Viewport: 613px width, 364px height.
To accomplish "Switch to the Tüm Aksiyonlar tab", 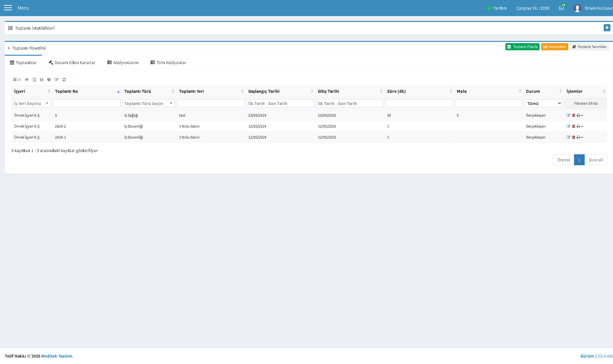I will [x=168, y=62].
